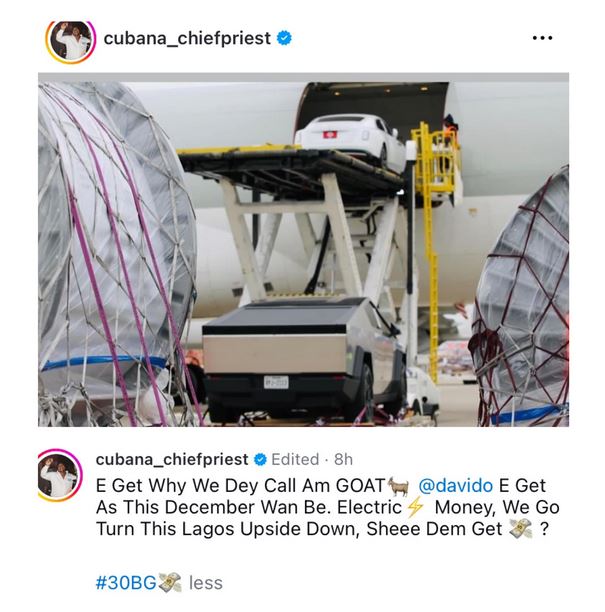This screenshot has height=612, width=605.
Task: Click the verified badge beside the header username
Action: click(284, 38)
